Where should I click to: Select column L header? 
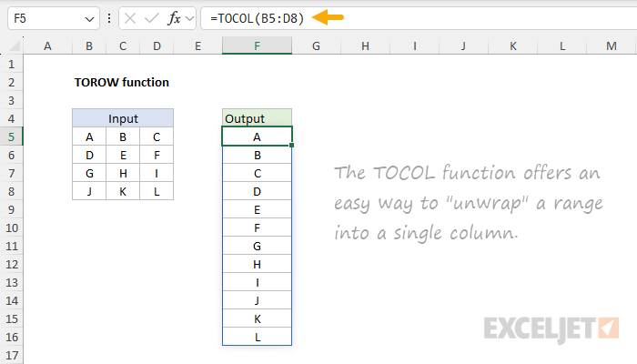tap(562, 45)
